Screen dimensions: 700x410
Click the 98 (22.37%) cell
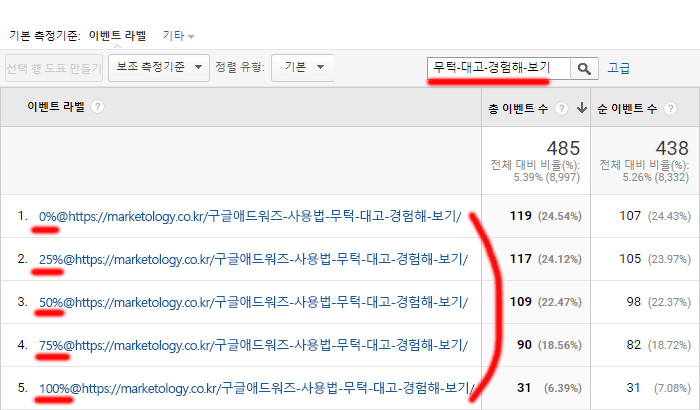(x=645, y=302)
